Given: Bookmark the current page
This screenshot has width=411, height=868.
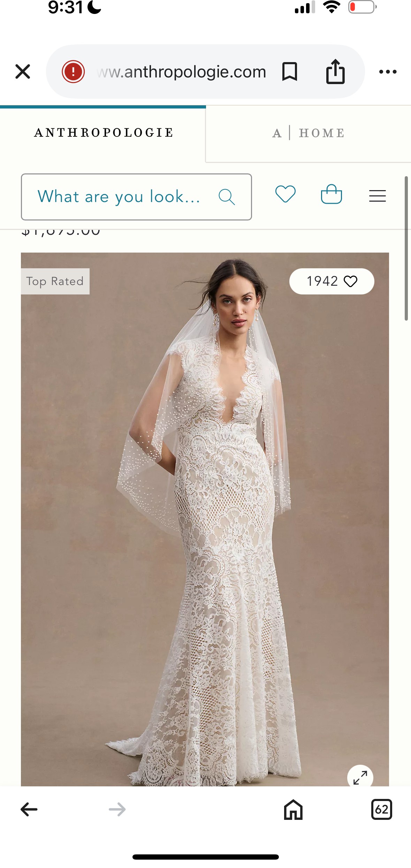Looking at the screenshot, I should [289, 72].
